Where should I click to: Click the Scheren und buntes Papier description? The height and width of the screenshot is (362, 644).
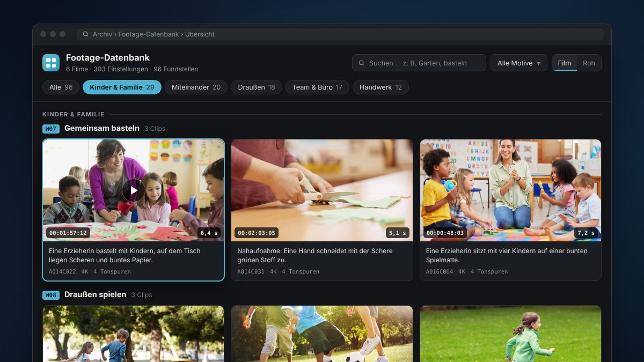pos(125,255)
